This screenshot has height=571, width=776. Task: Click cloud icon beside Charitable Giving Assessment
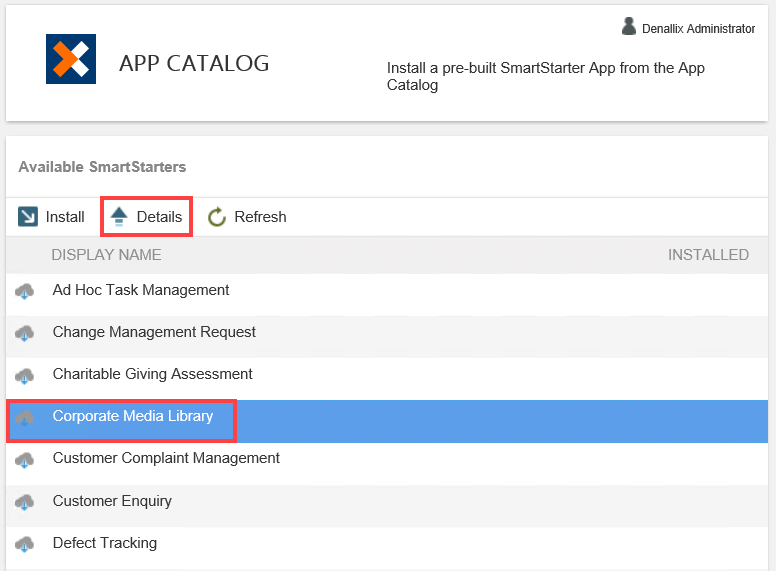coord(25,375)
